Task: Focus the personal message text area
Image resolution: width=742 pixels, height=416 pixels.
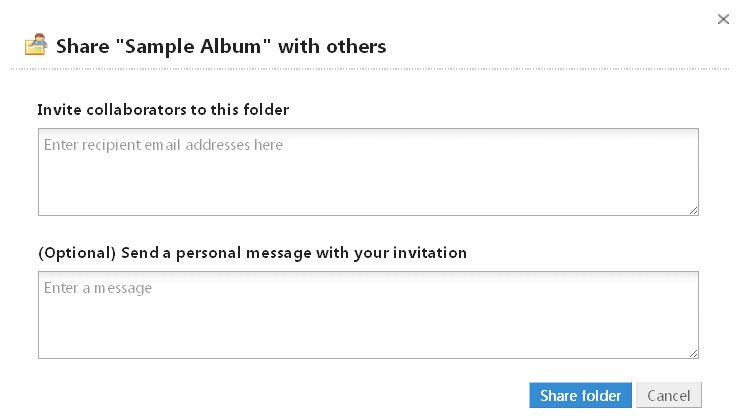Action: pyautogui.click(x=368, y=315)
